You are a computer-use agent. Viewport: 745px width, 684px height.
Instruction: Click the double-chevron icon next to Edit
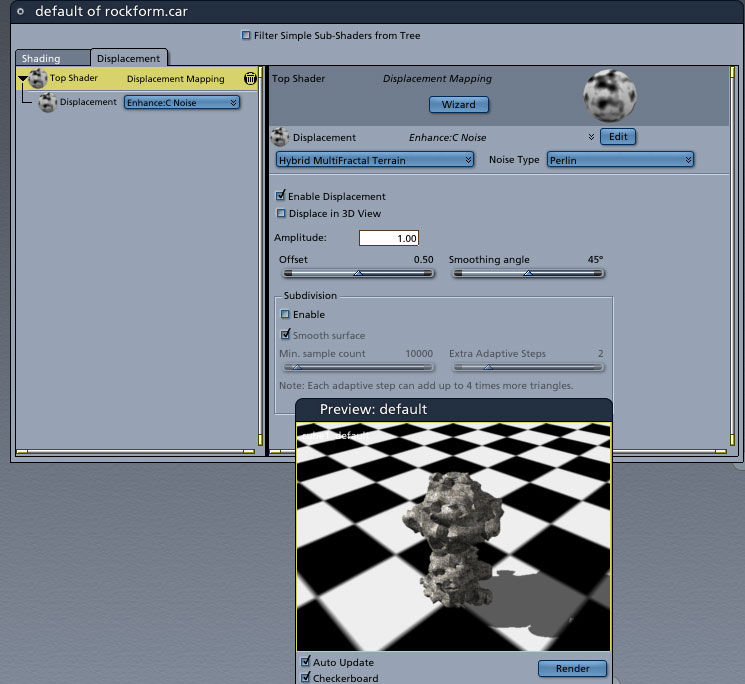[x=591, y=137]
